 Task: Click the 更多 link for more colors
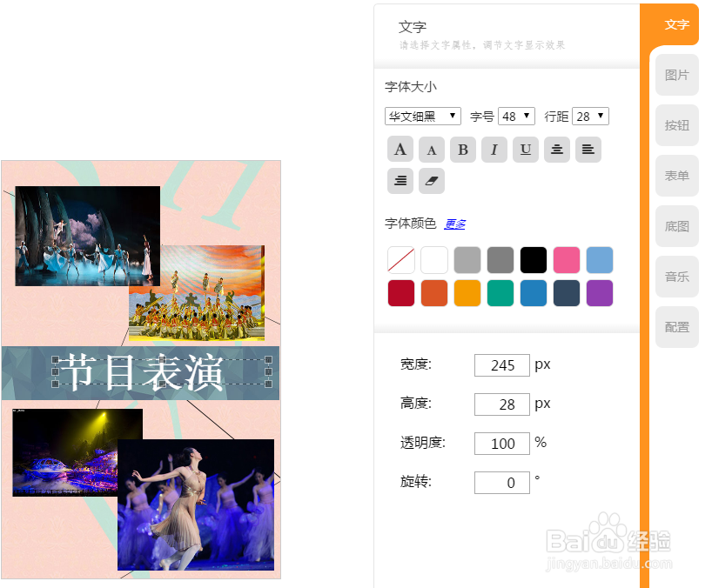click(x=454, y=224)
